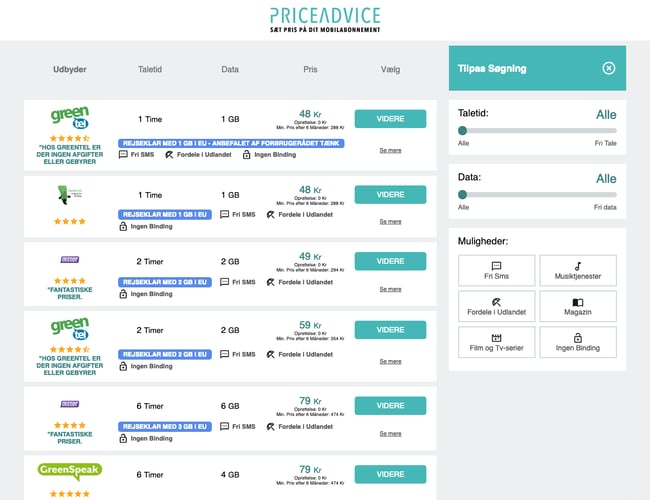Click the GreenSpeak logo in last row
This screenshot has height=500, width=650.
[x=70, y=470]
